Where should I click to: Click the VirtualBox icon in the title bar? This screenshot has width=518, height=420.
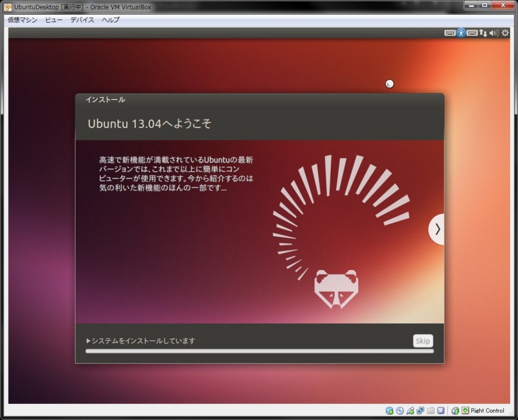(x=8, y=7)
